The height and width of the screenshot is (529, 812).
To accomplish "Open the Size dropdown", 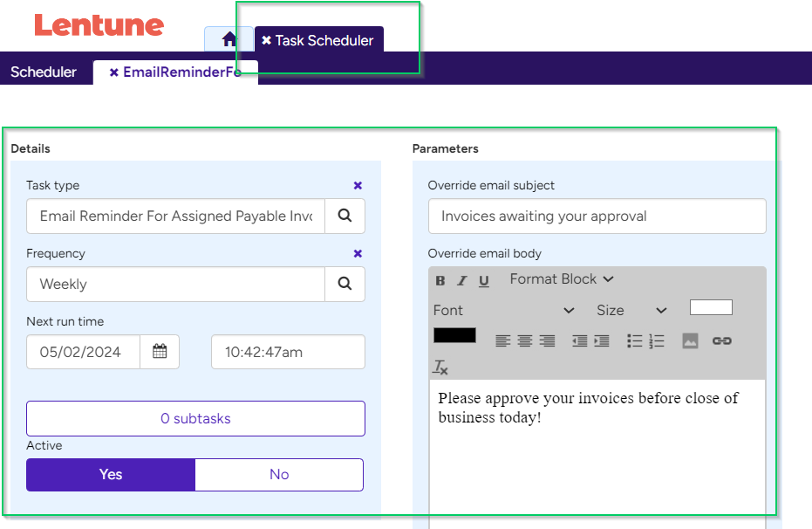I will coord(631,311).
